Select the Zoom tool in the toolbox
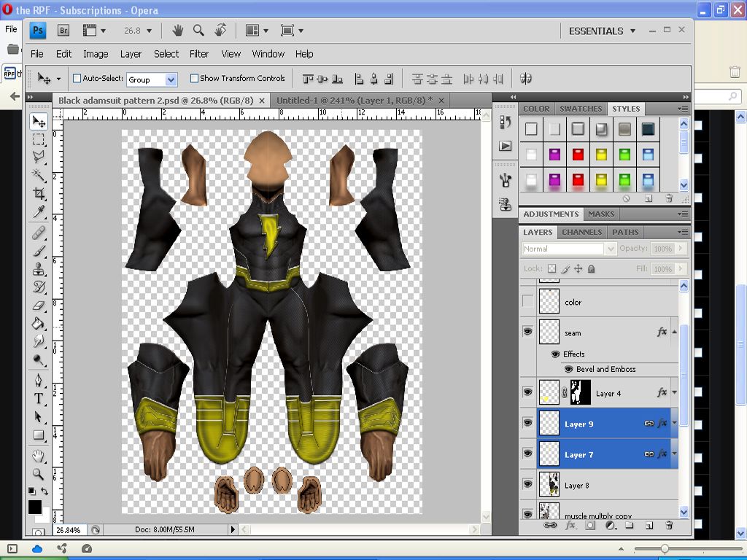The image size is (747, 560). 39,474
